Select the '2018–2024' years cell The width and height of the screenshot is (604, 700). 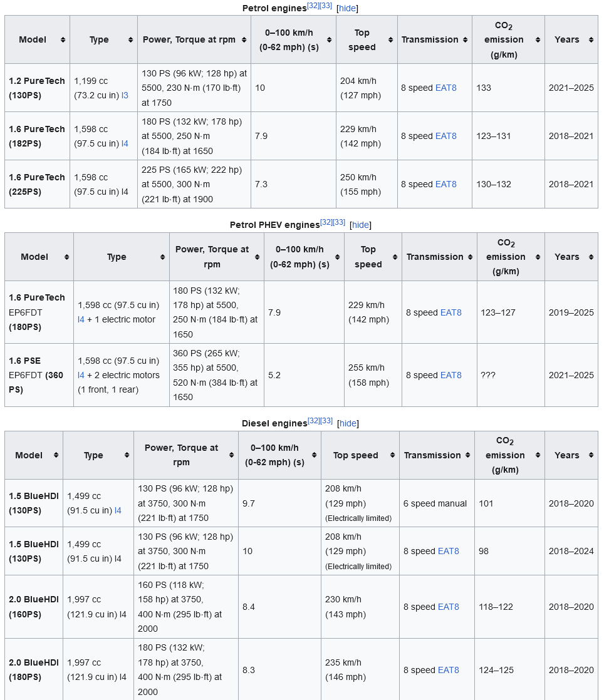point(571,552)
